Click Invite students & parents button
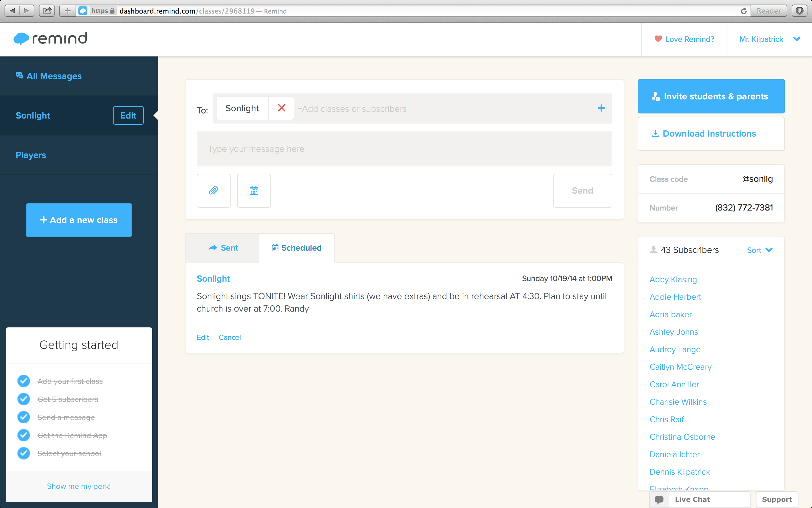812x508 pixels. (x=711, y=97)
